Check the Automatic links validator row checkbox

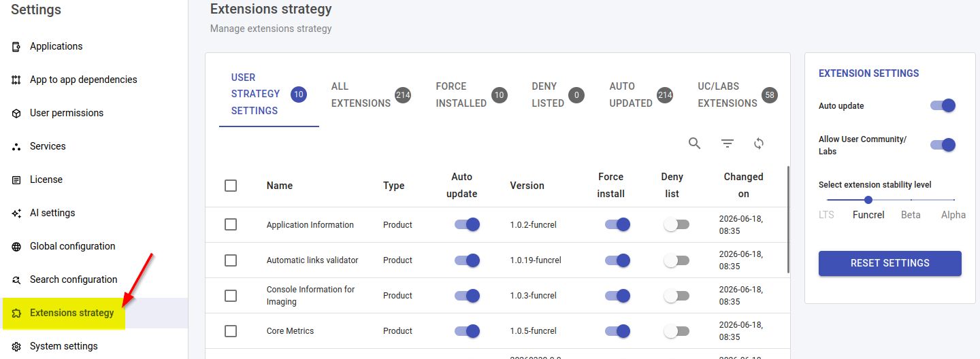click(231, 260)
